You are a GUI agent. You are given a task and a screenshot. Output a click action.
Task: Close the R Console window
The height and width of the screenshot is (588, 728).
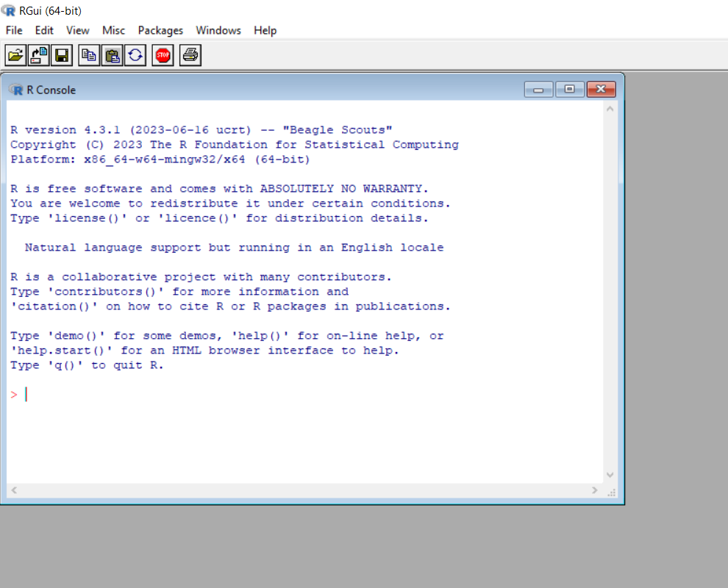(x=602, y=89)
